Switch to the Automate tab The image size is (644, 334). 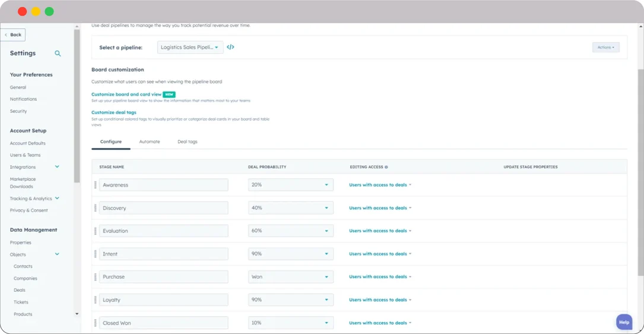(150, 141)
